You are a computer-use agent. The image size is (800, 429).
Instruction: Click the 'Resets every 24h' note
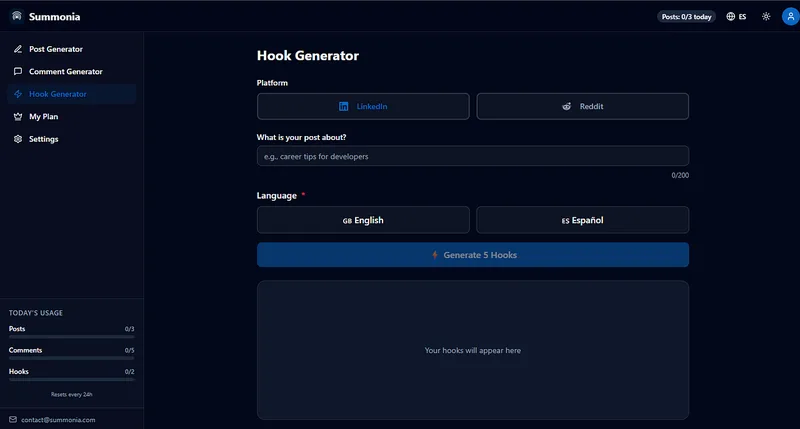[x=71, y=394]
